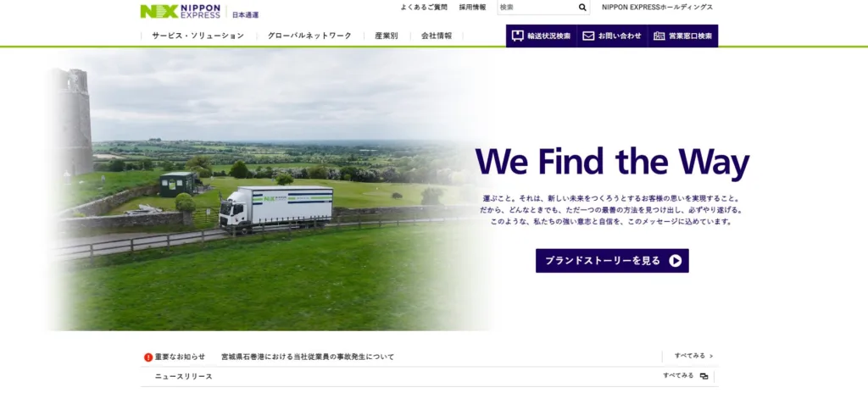Open the サービス・ソリューション menu

pyautogui.click(x=198, y=36)
